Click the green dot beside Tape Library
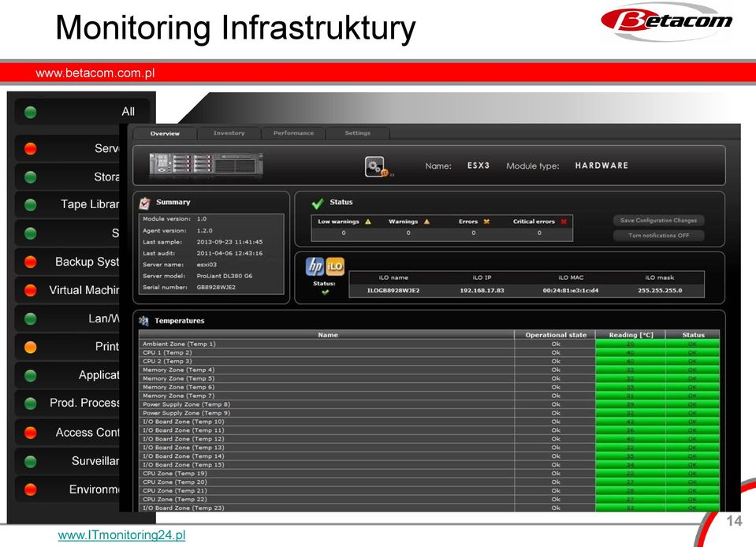This screenshot has width=756, height=547. point(31,205)
